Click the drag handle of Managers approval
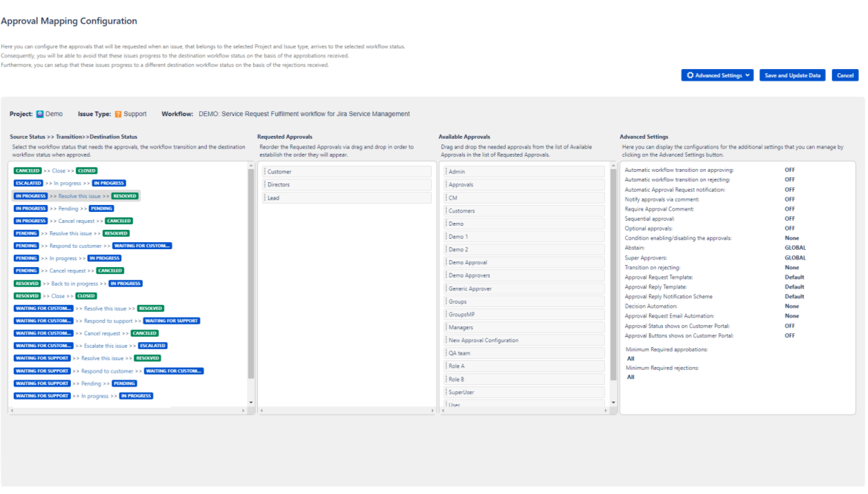 [x=446, y=327]
